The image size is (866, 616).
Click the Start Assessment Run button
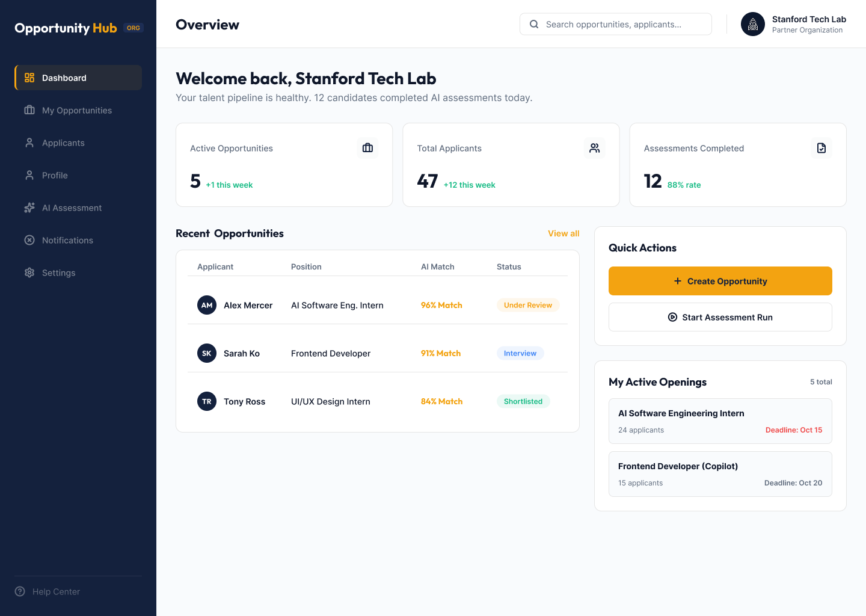coord(720,317)
